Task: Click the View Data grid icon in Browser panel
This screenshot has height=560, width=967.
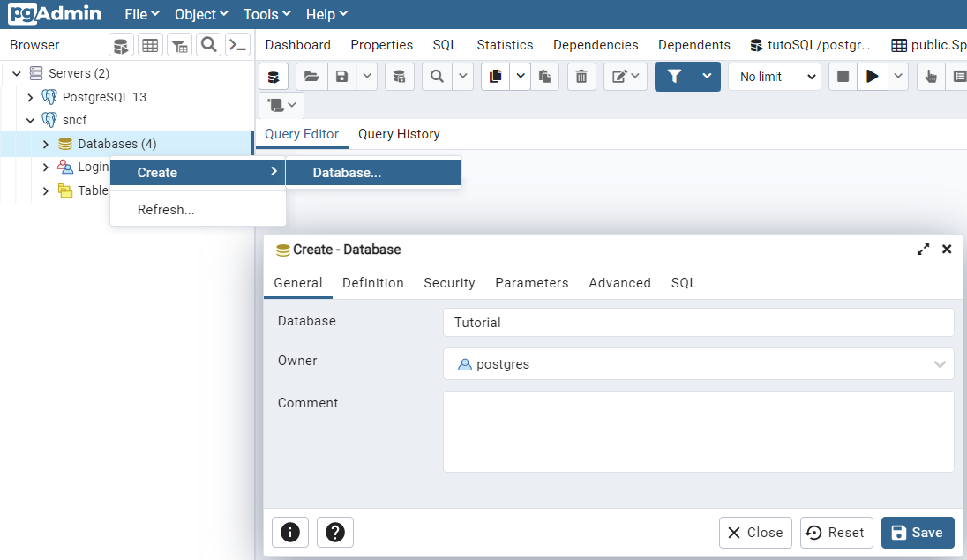Action: (150, 45)
